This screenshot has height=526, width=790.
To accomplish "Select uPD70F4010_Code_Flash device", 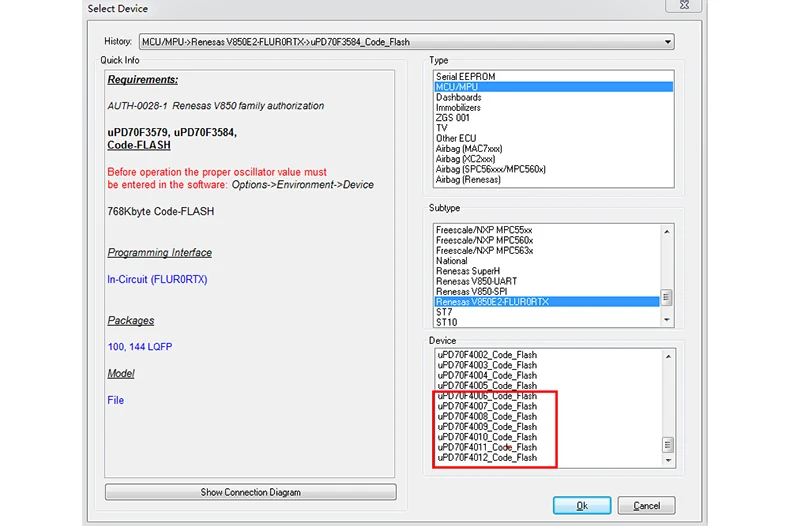I will [548, 437].
